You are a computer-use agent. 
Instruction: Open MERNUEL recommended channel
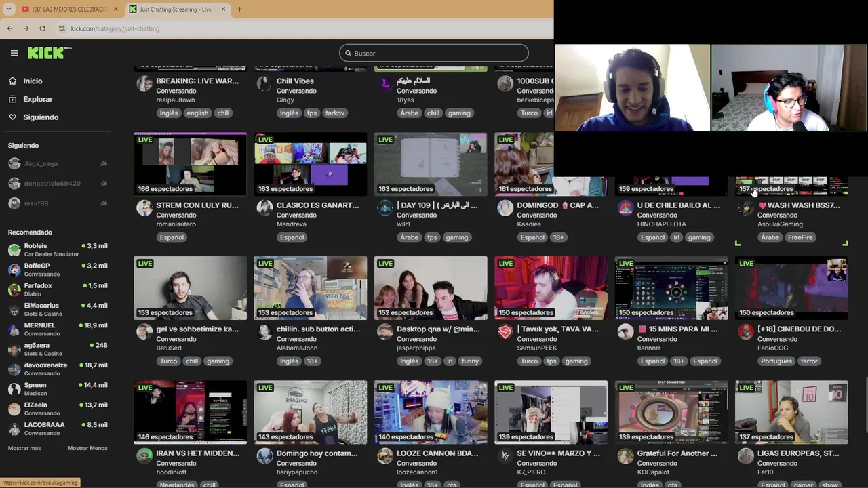(58, 329)
